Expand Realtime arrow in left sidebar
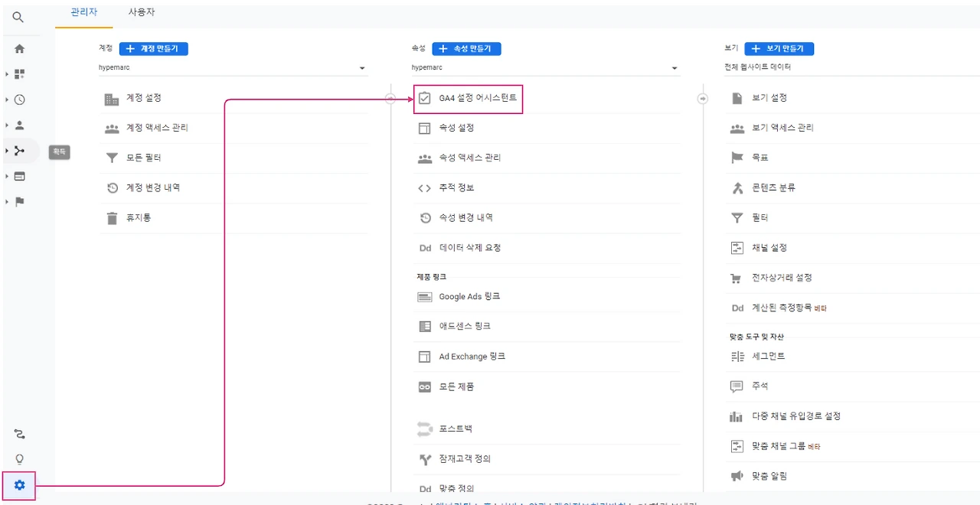 coord(6,99)
